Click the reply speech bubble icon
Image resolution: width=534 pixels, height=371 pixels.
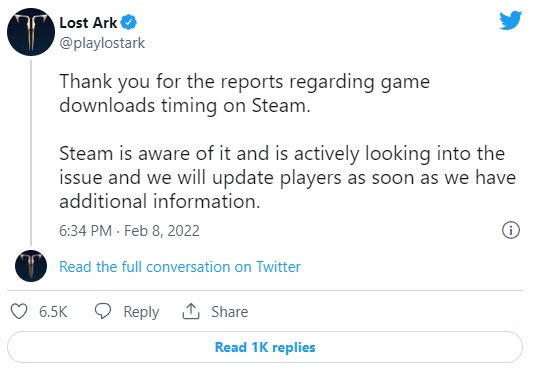103,311
